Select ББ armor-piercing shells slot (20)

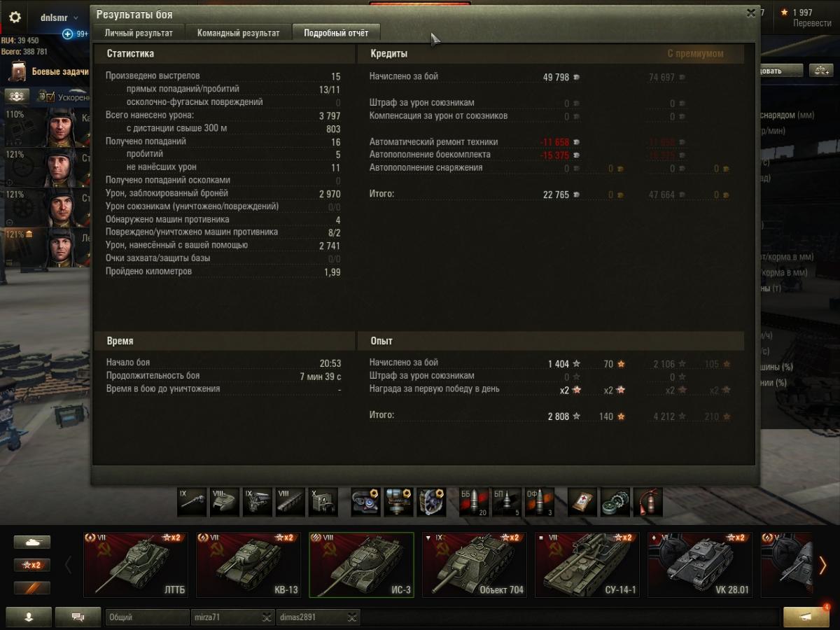coord(473,502)
